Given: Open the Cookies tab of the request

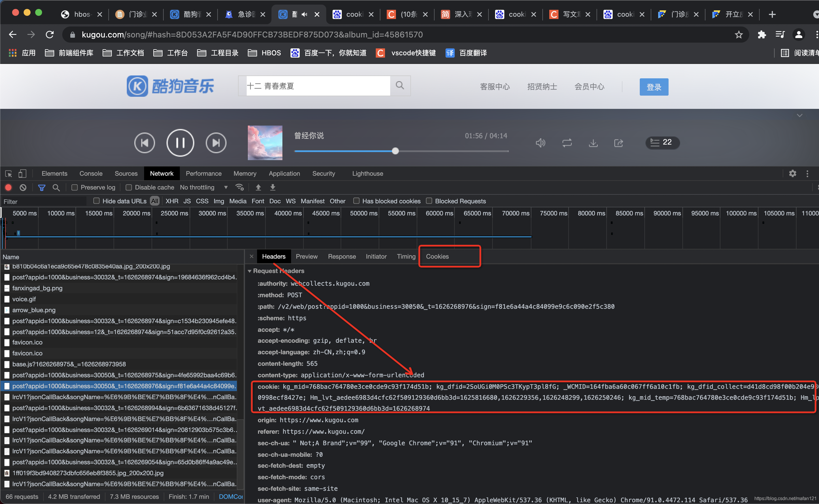Looking at the screenshot, I should (x=437, y=256).
